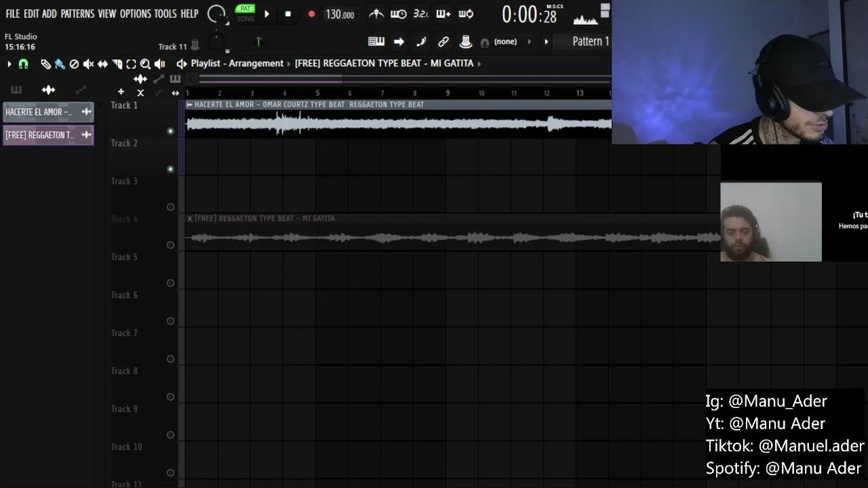Toggle Track 6 mute switch
This screenshot has width=868, height=488.
pos(170,321)
